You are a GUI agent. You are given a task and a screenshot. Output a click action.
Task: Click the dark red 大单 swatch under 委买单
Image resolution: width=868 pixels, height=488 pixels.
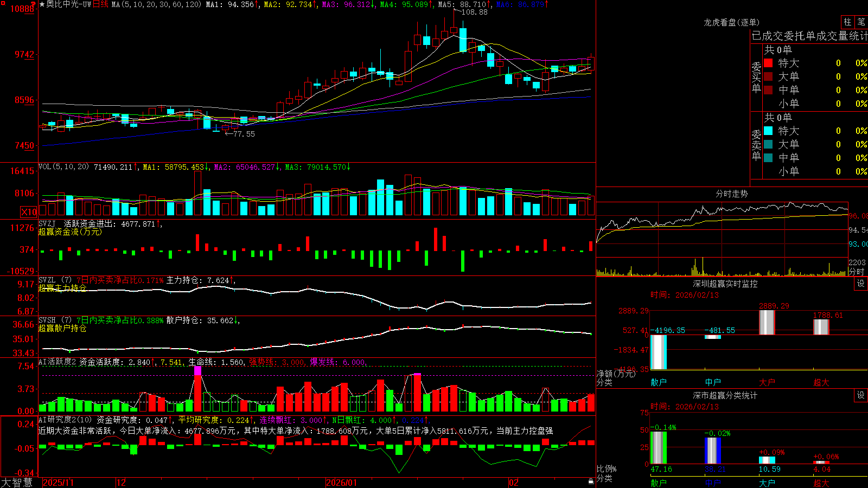768,76
